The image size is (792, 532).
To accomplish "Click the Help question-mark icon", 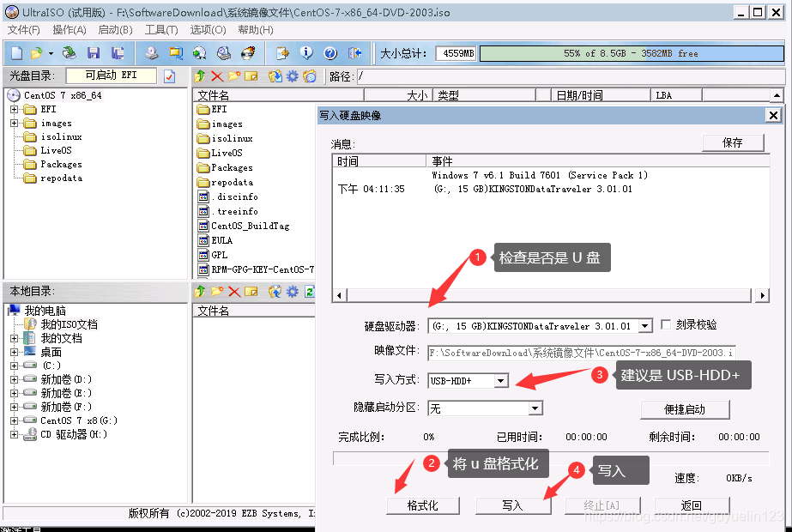I will [330, 53].
